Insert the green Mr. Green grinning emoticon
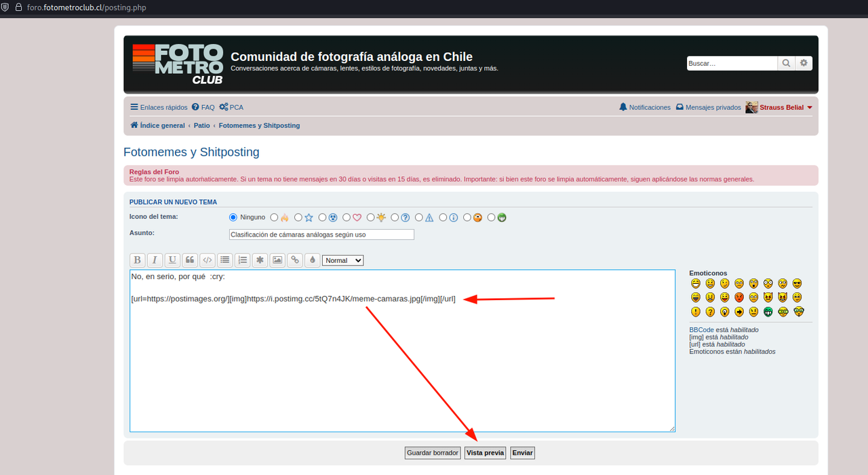This screenshot has height=475, width=868. point(768,312)
